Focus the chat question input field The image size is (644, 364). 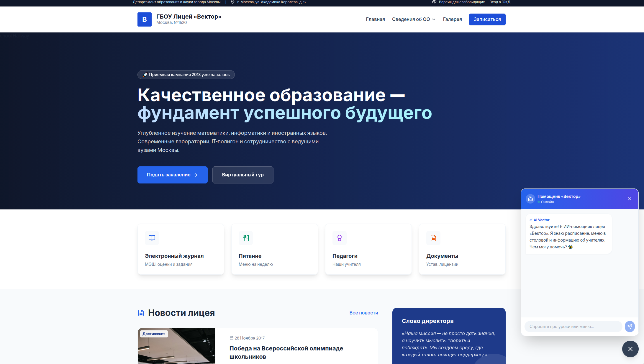tap(573, 327)
